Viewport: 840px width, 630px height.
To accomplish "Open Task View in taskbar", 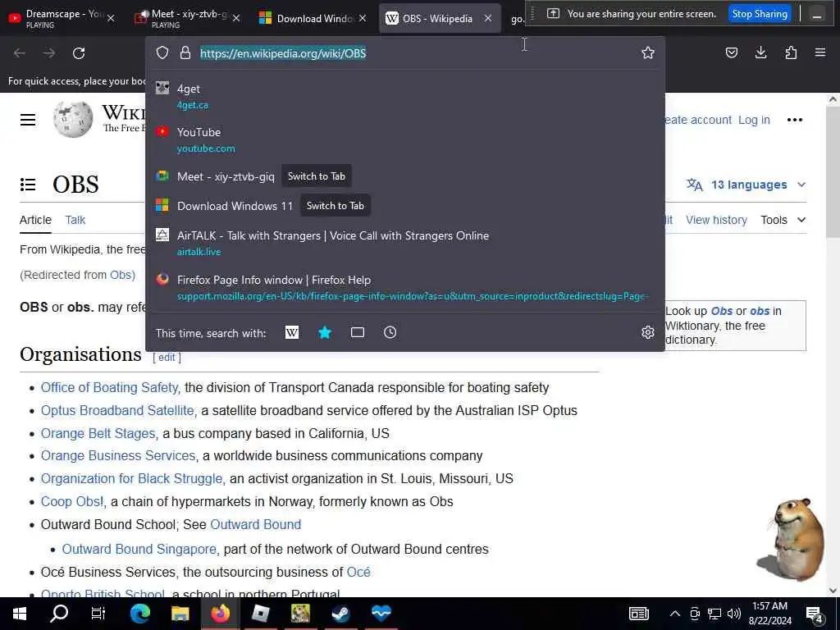I will 98,614.
